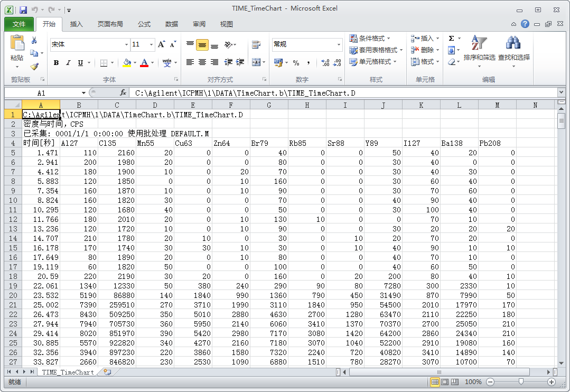Click the Paste clipboard icon
The image size is (570, 392).
pos(17,43)
